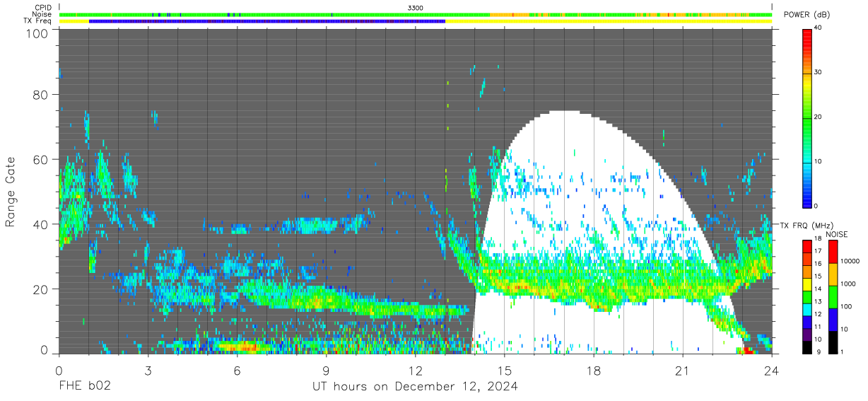This screenshot has width=868, height=401.
Task: Click the yellow 14 MHz swatch in TX FRQ legend
Action: [808, 284]
